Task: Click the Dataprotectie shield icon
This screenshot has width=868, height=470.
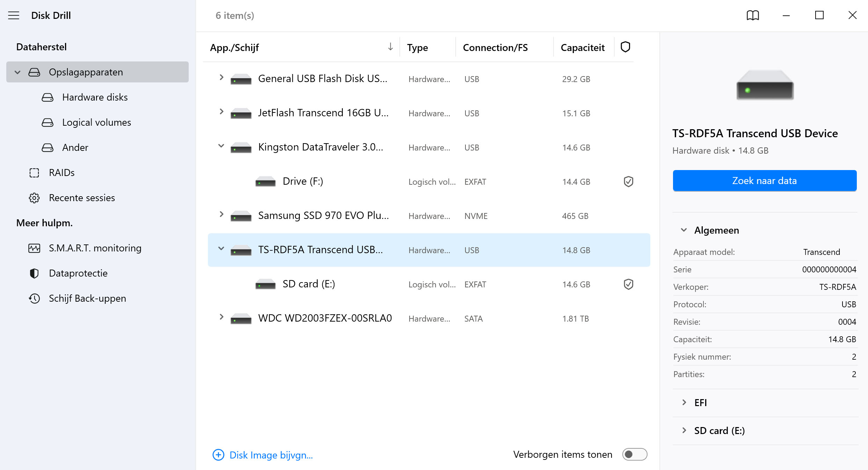Action: [x=34, y=273]
